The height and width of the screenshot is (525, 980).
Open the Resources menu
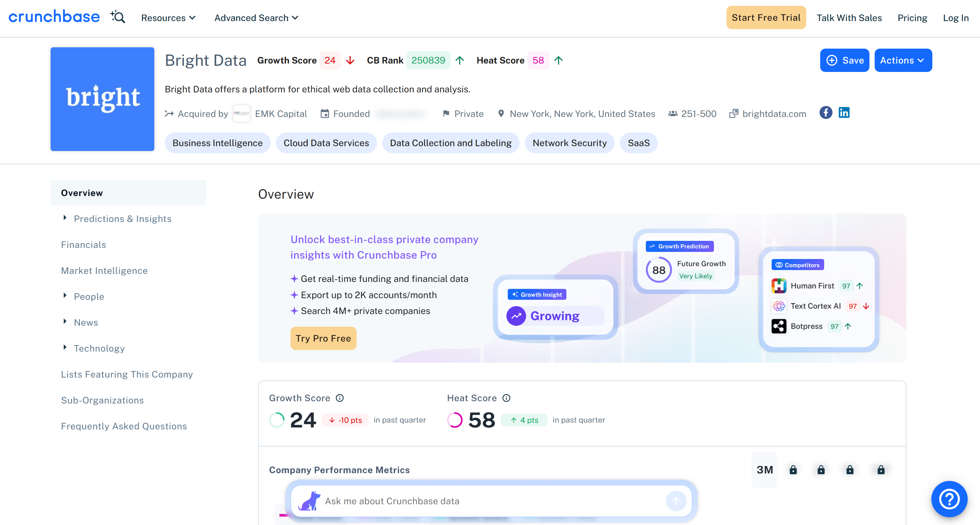(168, 17)
